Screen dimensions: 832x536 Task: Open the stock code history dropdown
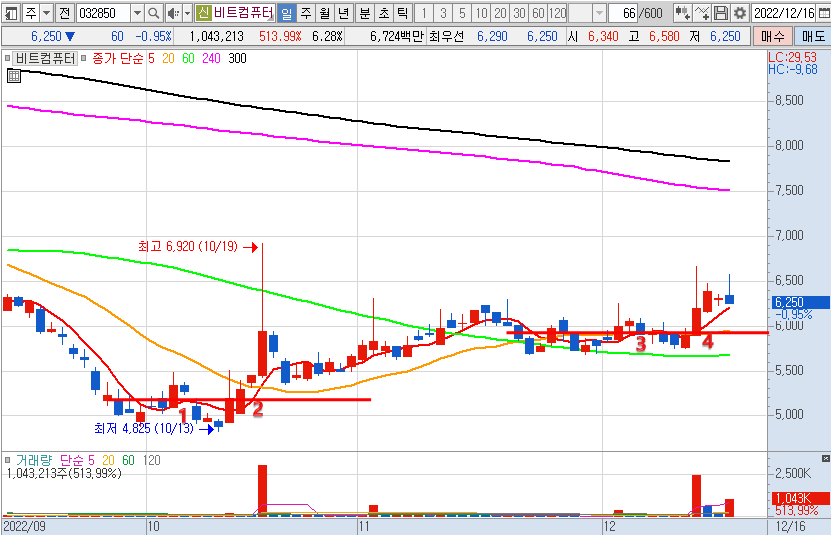137,13
